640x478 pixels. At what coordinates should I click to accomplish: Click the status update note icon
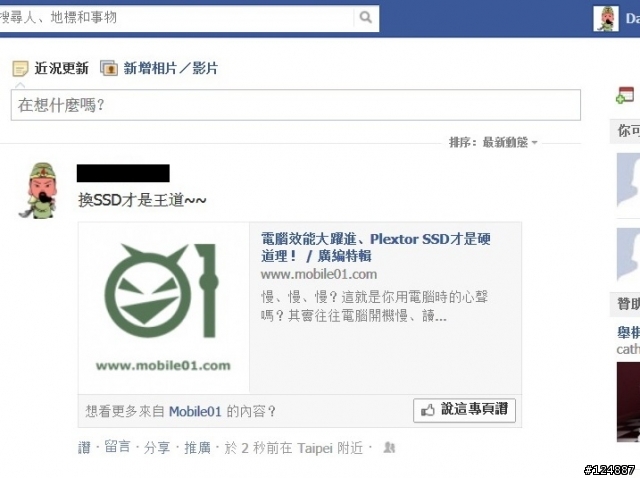pos(20,69)
